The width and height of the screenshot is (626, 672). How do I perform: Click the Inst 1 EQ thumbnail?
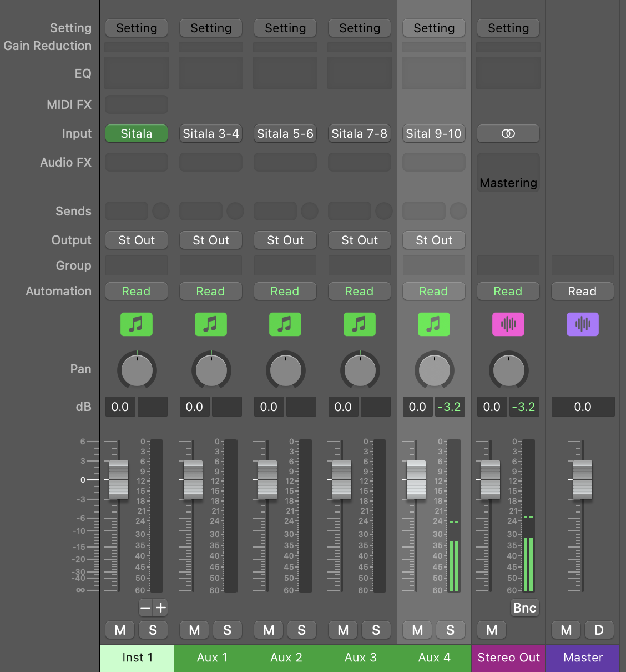[137, 72]
